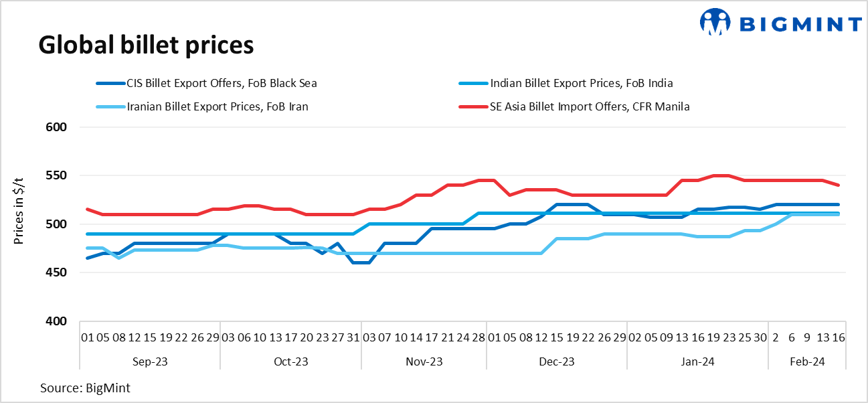Click SE Asia Billet Import Offers legend swatch

472,106
